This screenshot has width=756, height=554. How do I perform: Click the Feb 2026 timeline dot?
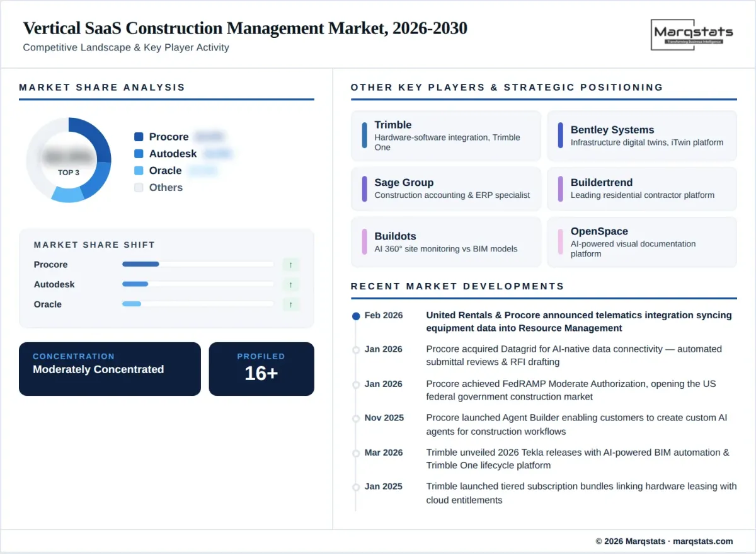pos(356,316)
